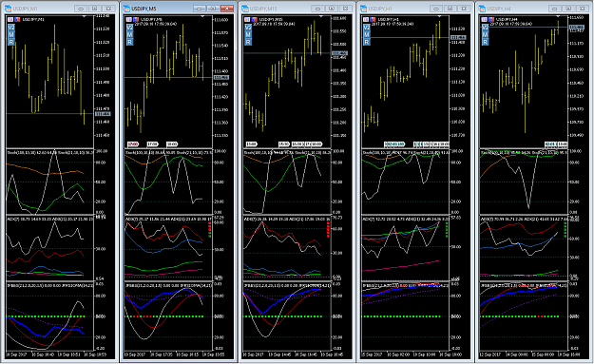Click the R button on the H4 chart
The image size is (594, 364).
pos(486,42)
